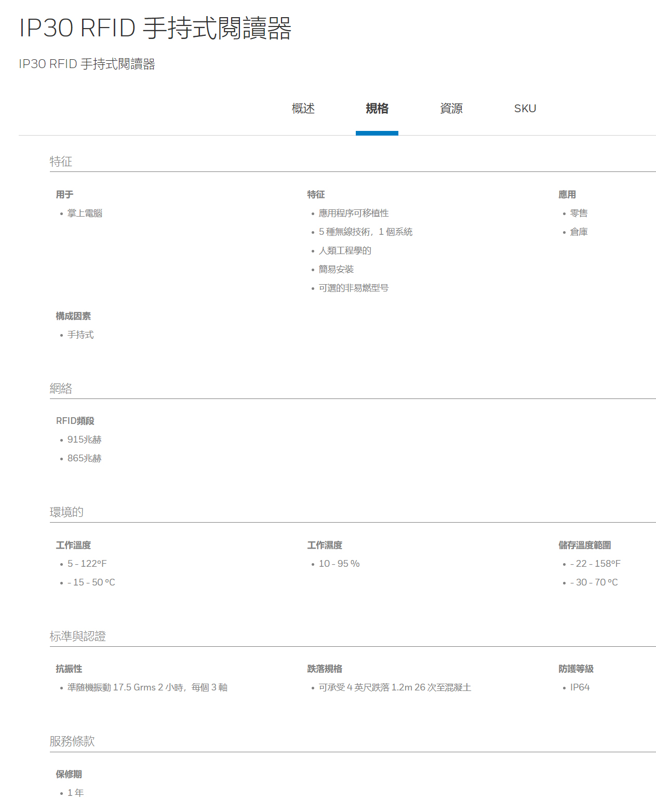656x812 pixels.
Task: Click the large IP30 RFID 手持式閱讀器 page title
Action: (x=155, y=28)
